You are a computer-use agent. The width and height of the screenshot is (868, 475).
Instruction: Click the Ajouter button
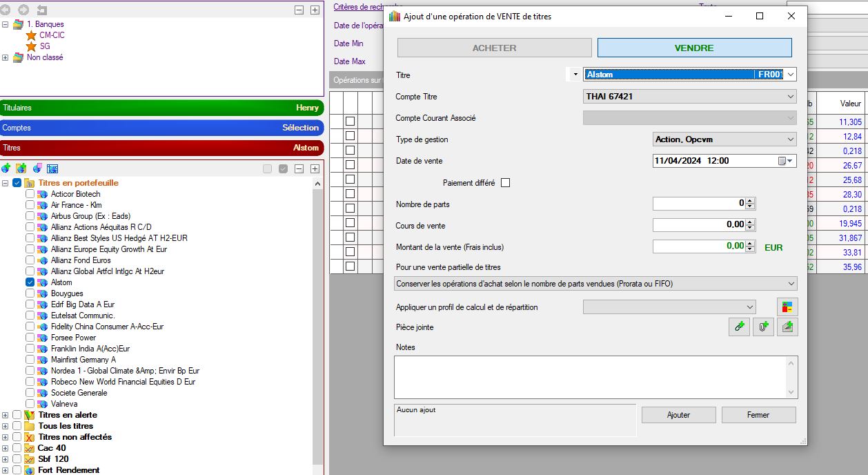pos(678,415)
